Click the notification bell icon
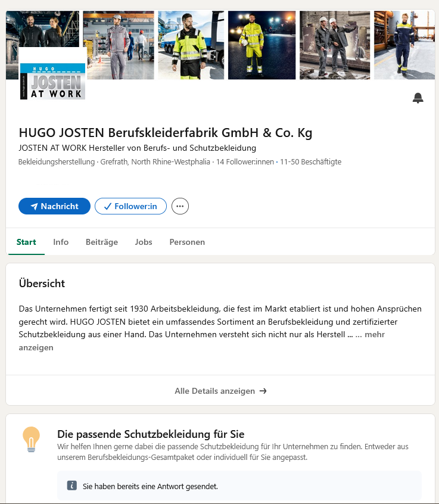 (418, 98)
